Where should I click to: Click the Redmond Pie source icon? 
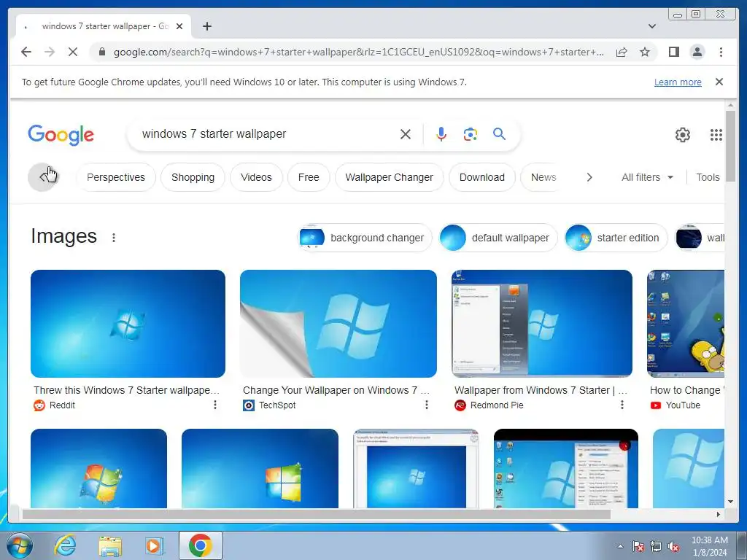pos(460,405)
